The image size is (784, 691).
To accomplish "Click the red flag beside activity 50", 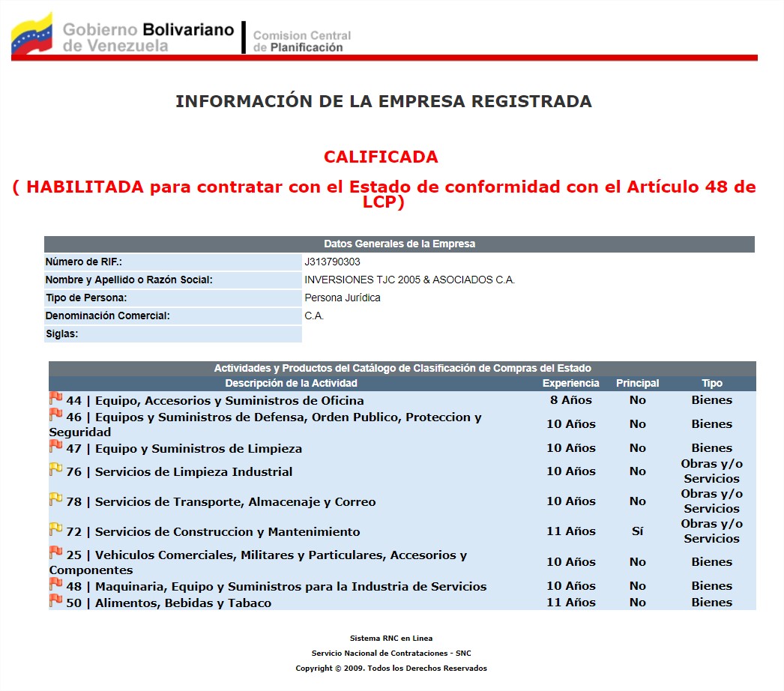I will (55, 600).
